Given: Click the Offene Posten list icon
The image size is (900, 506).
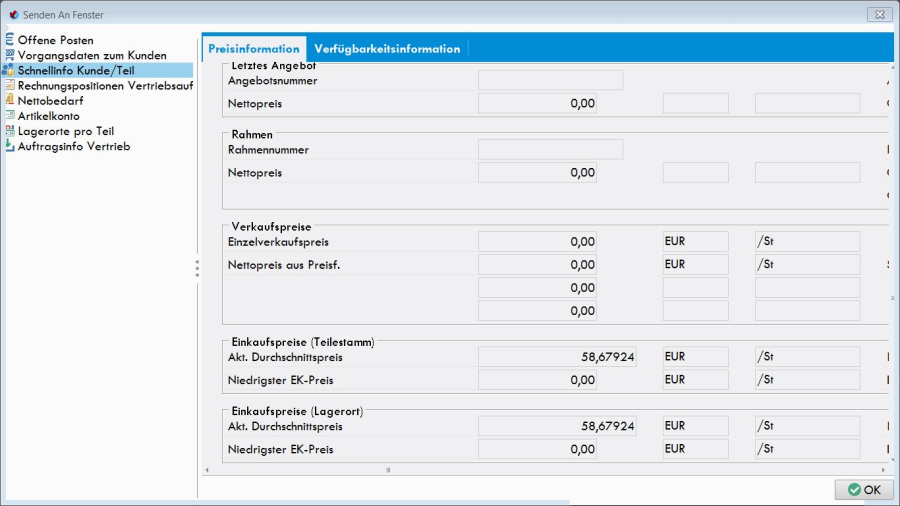Looking at the screenshot, I should click(x=9, y=40).
